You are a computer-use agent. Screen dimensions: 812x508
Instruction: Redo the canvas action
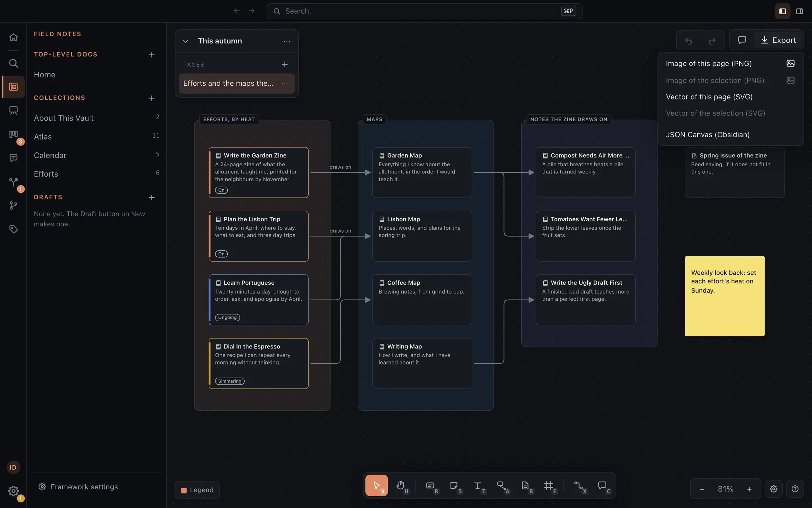point(712,41)
